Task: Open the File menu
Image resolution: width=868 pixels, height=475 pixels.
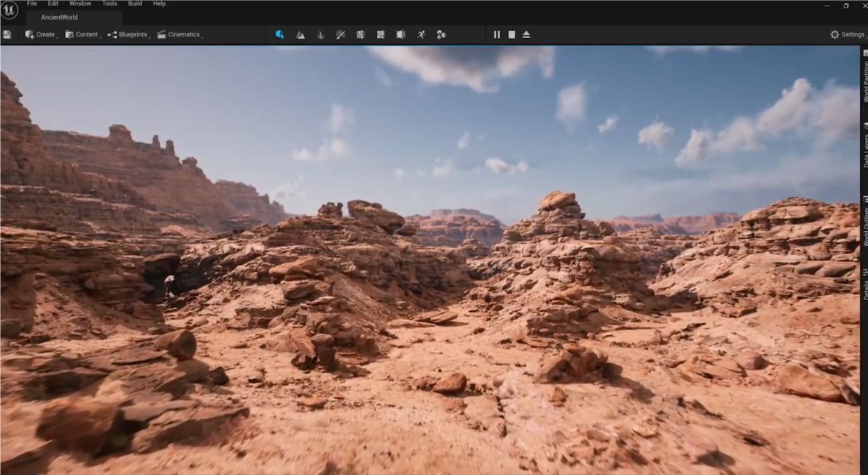Action: point(32,4)
